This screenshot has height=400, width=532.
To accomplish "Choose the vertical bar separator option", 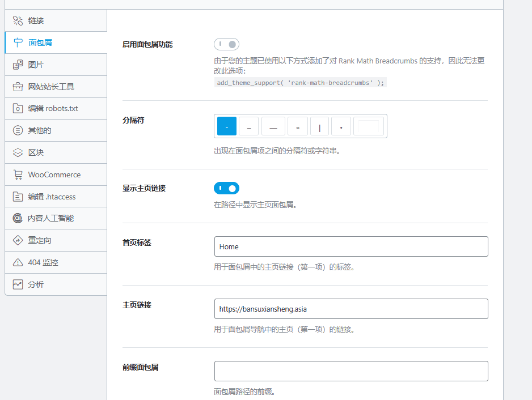I will click(320, 126).
